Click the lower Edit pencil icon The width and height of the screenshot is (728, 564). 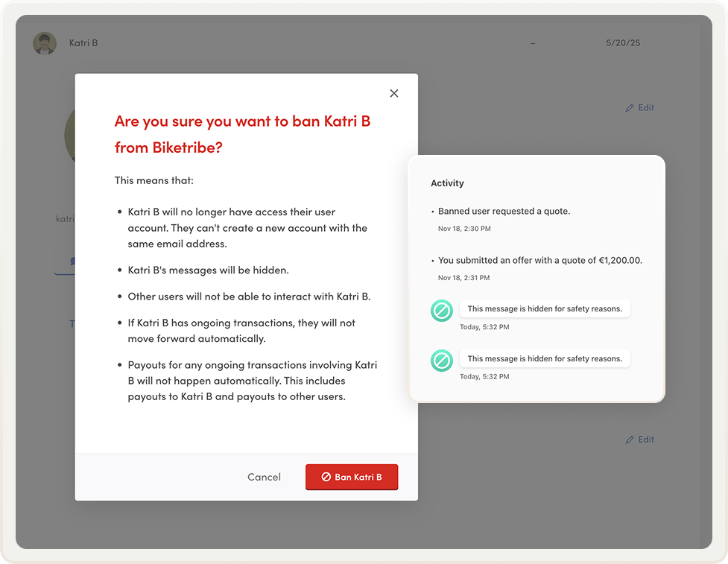click(x=628, y=440)
